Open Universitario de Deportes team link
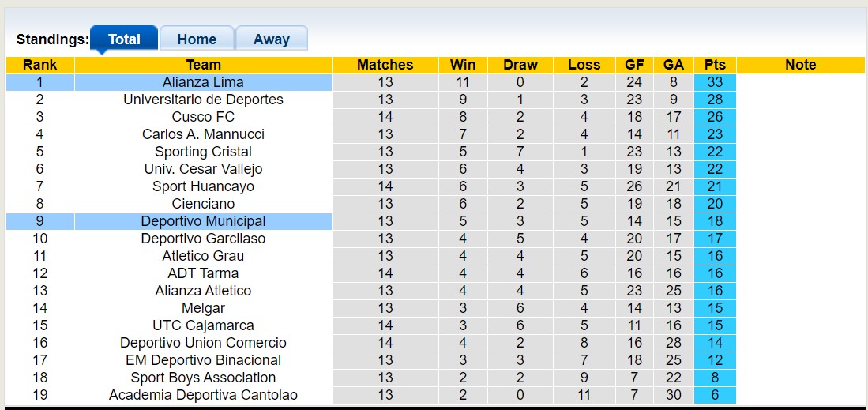 tap(203, 100)
